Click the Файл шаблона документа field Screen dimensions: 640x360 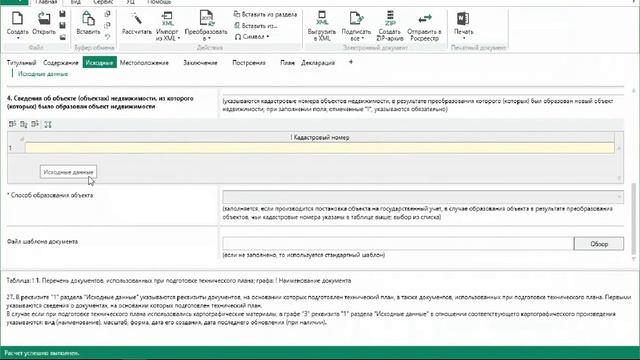(398, 244)
